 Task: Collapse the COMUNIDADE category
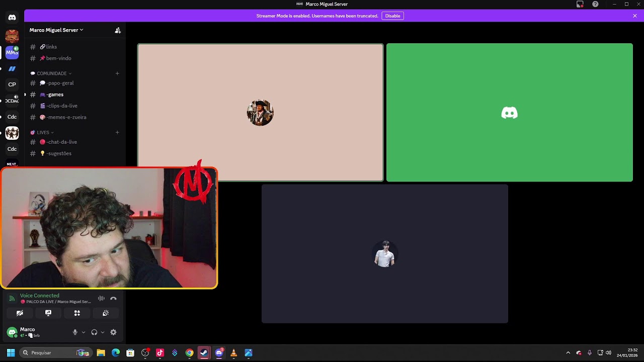point(51,73)
